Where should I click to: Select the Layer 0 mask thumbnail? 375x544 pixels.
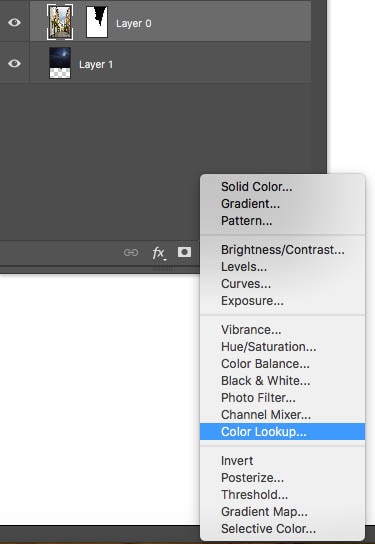point(97,22)
